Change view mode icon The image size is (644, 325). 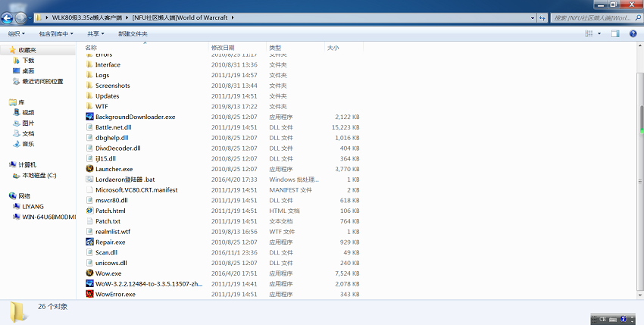[x=589, y=33]
